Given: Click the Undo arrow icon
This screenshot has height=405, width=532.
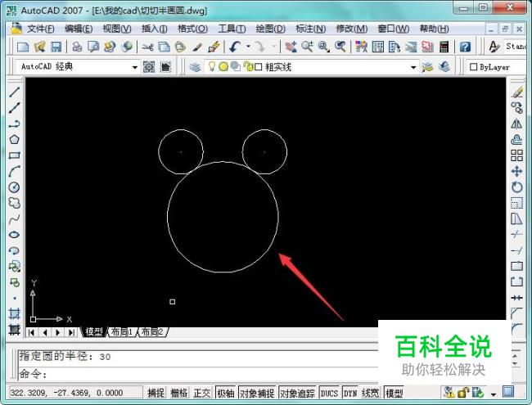Looking at the screenshot, I should click(x=235, y=47).
